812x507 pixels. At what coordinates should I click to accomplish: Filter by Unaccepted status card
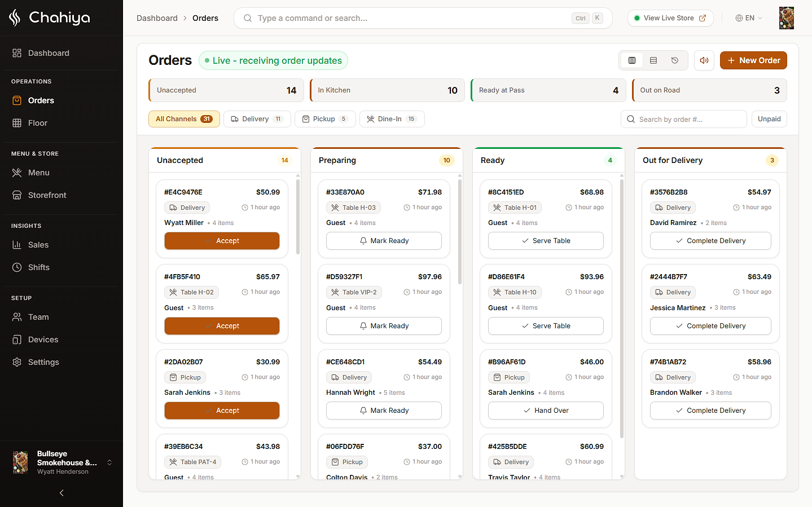[226, 90]
